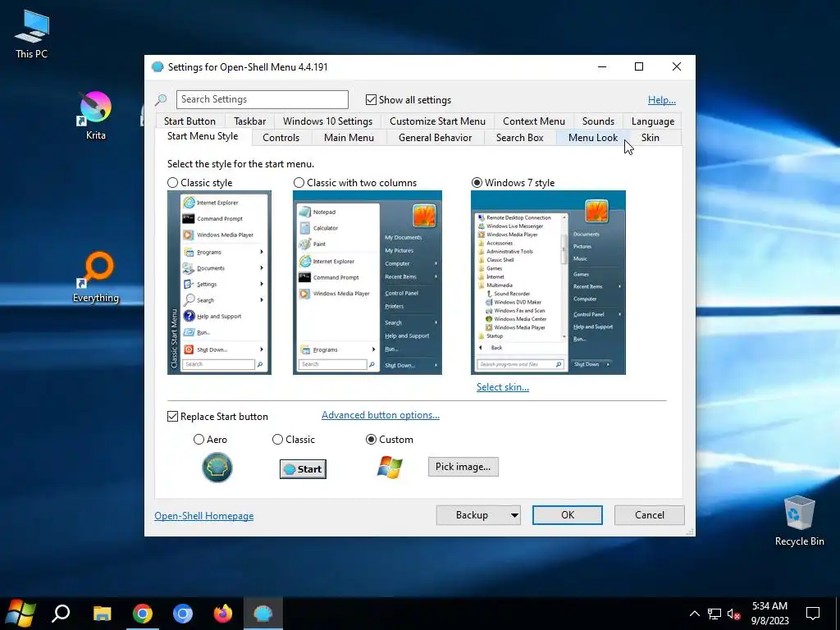Uncheck Replace Start button checkbox
Screen dimensions: 840x630
coord(172,416)
